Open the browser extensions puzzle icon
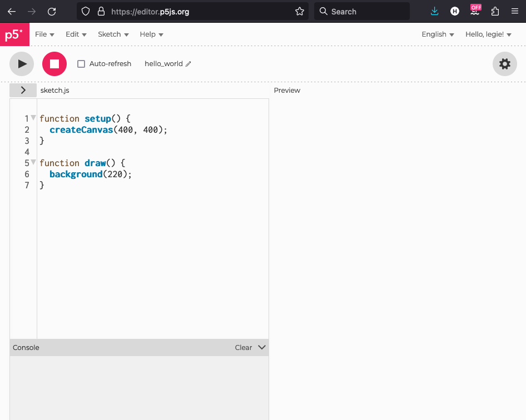The height and width of the screenshot is (420, 526). (495, 11)
